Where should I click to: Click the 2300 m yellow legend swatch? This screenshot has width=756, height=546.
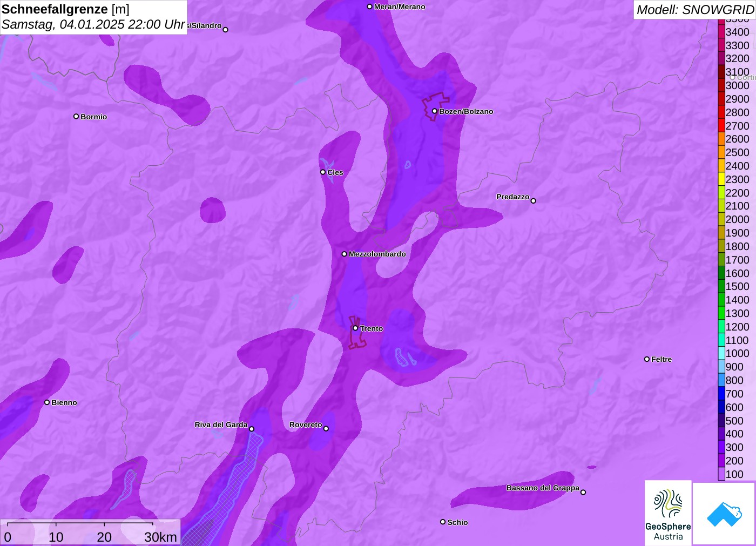tap(721, 179)
